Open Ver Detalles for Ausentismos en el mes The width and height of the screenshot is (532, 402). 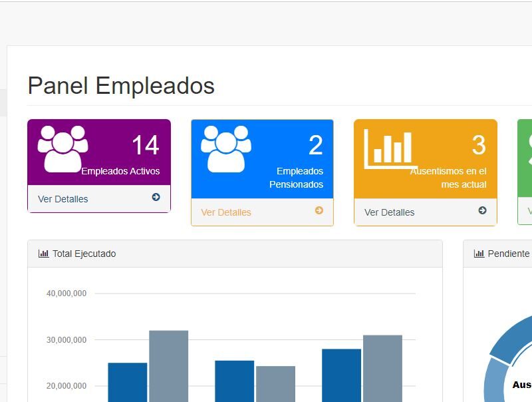tap(389, 212)
